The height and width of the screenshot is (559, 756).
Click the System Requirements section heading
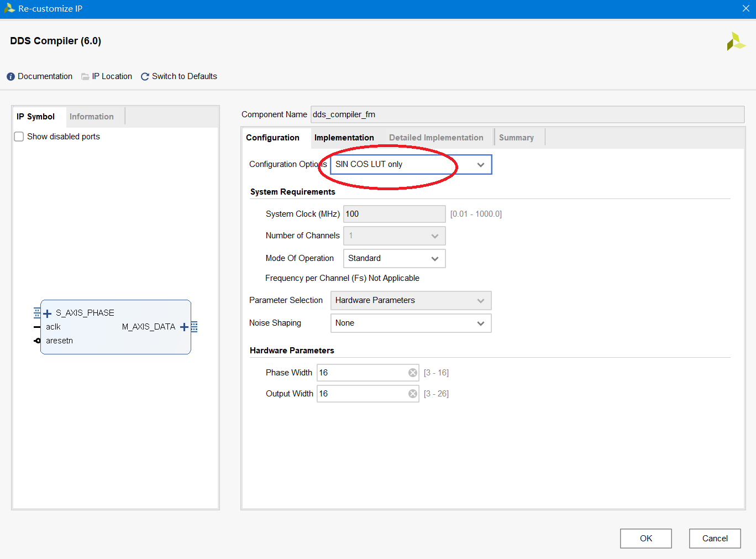(x=292, y=192)
